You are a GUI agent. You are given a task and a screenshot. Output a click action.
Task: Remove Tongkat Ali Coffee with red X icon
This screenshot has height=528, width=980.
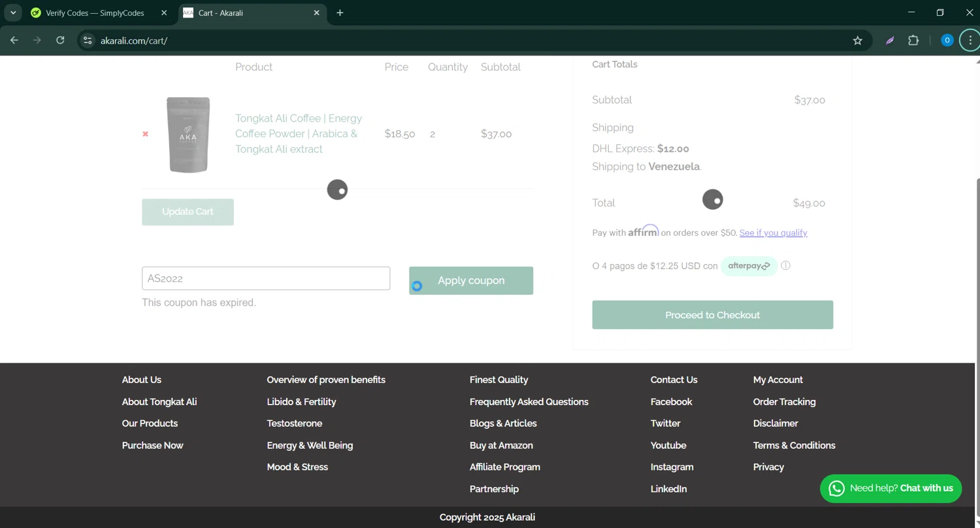145,134
